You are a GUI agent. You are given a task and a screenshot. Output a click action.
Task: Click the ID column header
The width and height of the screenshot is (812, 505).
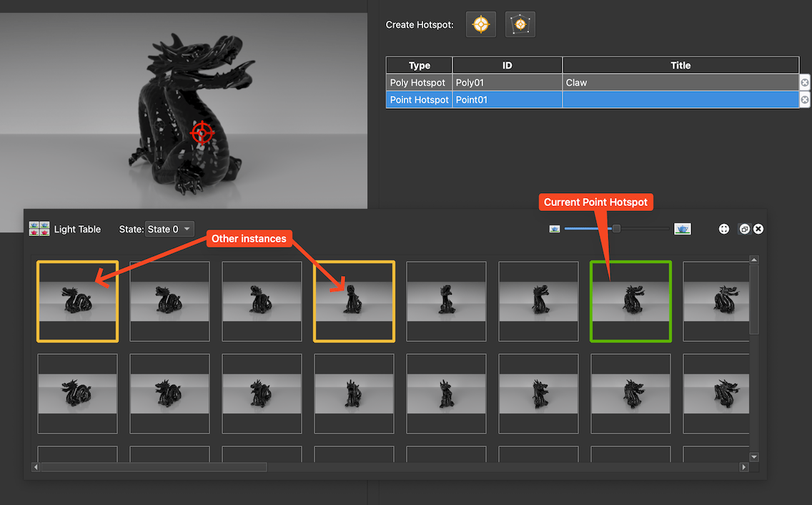point(507,66)
